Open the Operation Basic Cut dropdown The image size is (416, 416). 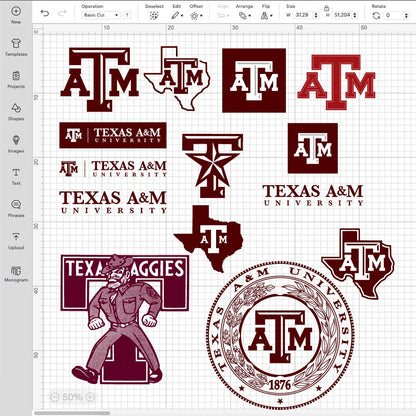(x=100, y=15)
